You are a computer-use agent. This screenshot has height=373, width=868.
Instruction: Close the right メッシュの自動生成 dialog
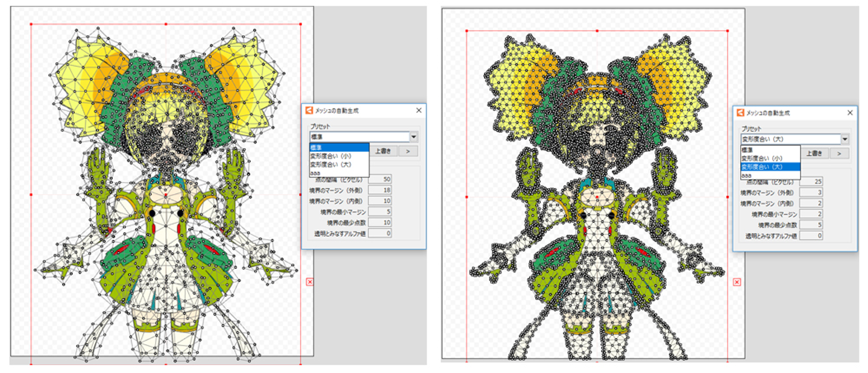pyautogui.click(x=851, y=113)
